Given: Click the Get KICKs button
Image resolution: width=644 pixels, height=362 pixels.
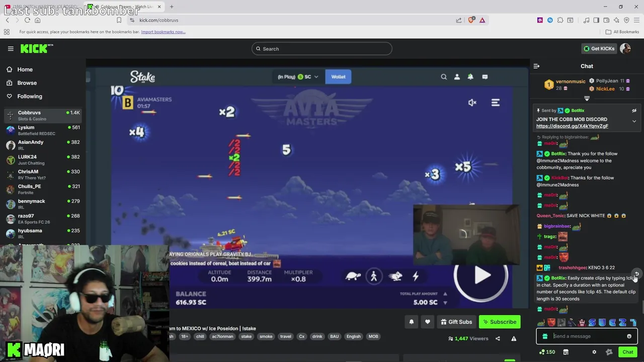Looking at the screenshot, I should (599, 49).
